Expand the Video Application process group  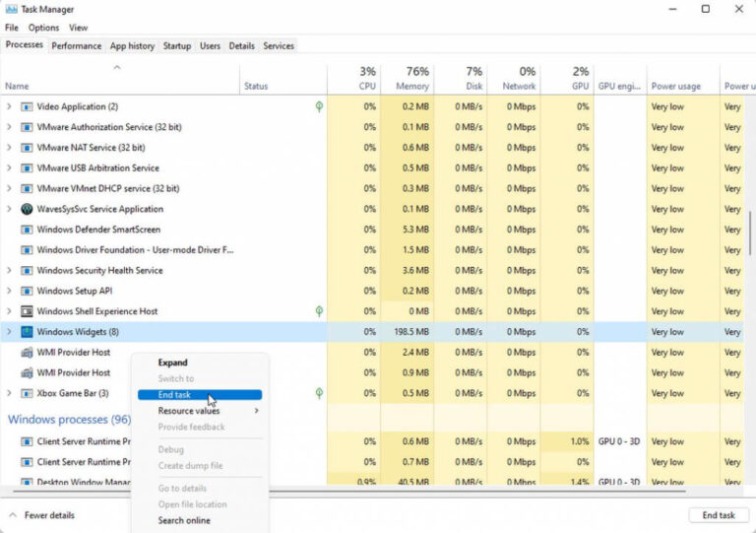[10, 106]
